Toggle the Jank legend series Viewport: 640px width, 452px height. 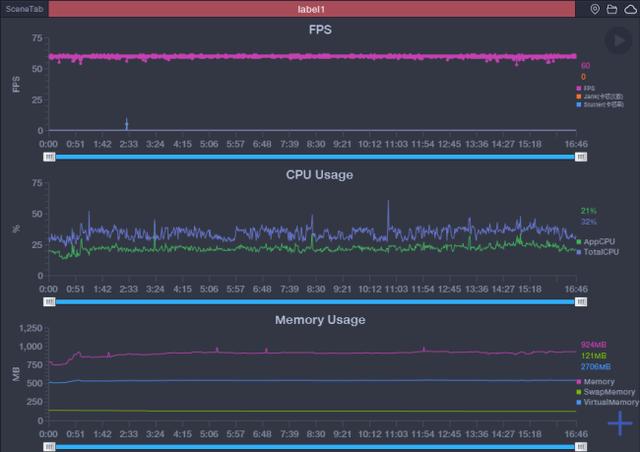pyautogui.click(x=600, y=96)
